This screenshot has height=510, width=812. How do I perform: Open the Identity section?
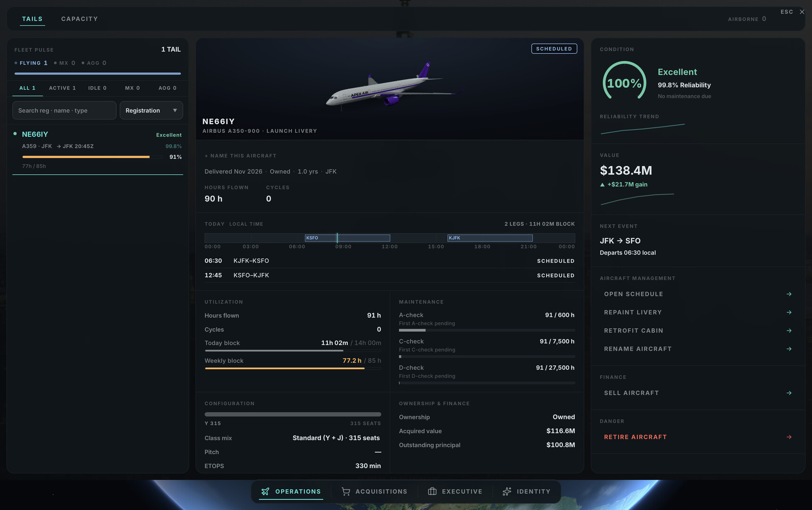click(527, 492)
